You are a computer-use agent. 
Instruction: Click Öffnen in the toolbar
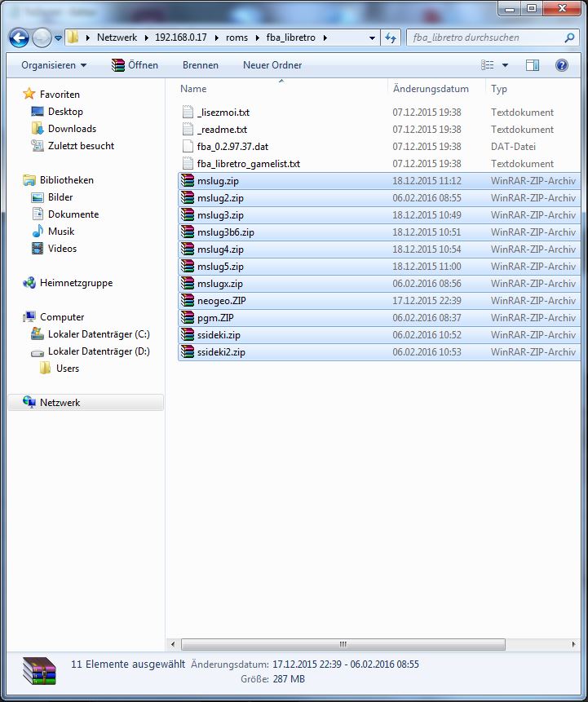pos(135,65)
